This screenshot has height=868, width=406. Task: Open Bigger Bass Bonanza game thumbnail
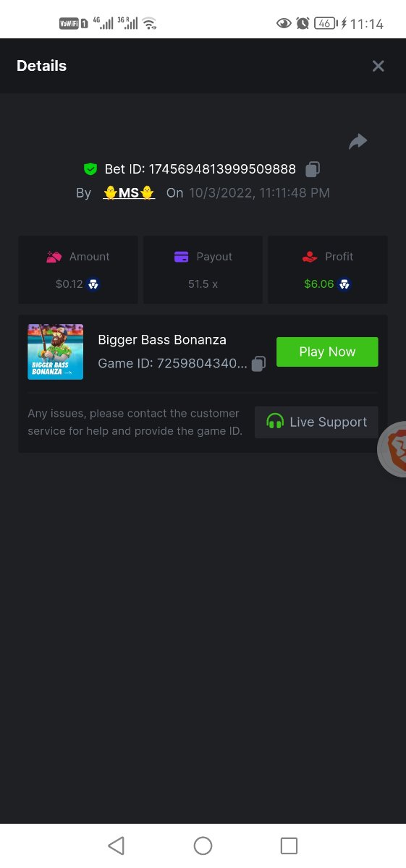56,352
